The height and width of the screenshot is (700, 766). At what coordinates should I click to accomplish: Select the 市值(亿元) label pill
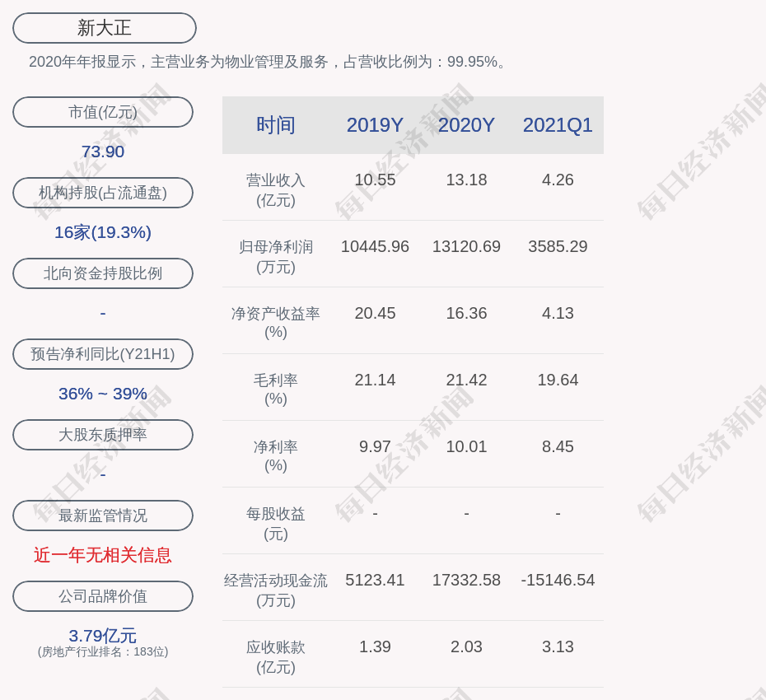(103, 112)
